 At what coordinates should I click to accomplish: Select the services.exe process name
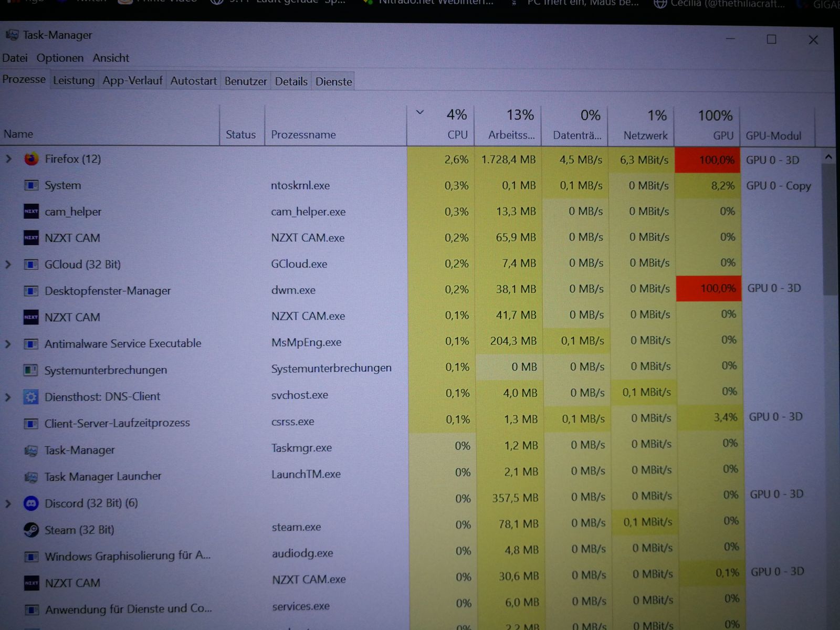tap(301, 606)
